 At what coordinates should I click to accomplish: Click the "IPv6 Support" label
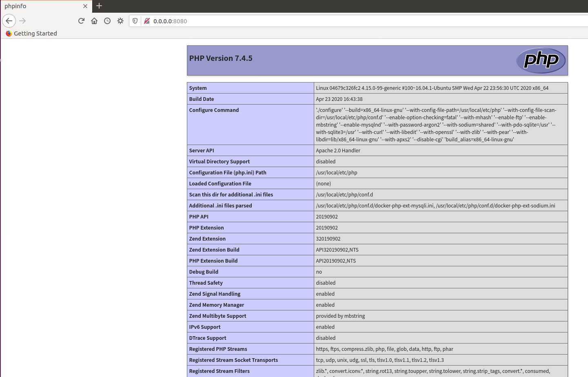click(x=205, y=327)
